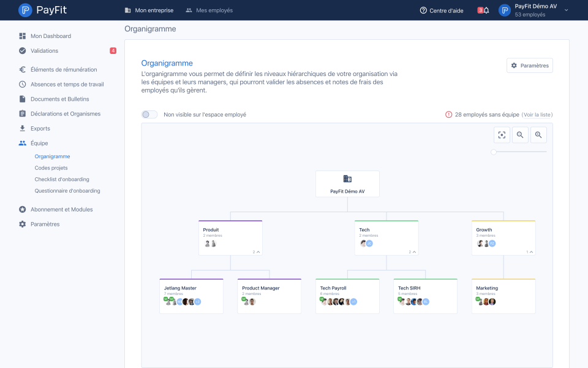This screenshot has width=588, height=368.
Task: Open notifications bell
Action: pyautogui.click(x=486, y=10)
